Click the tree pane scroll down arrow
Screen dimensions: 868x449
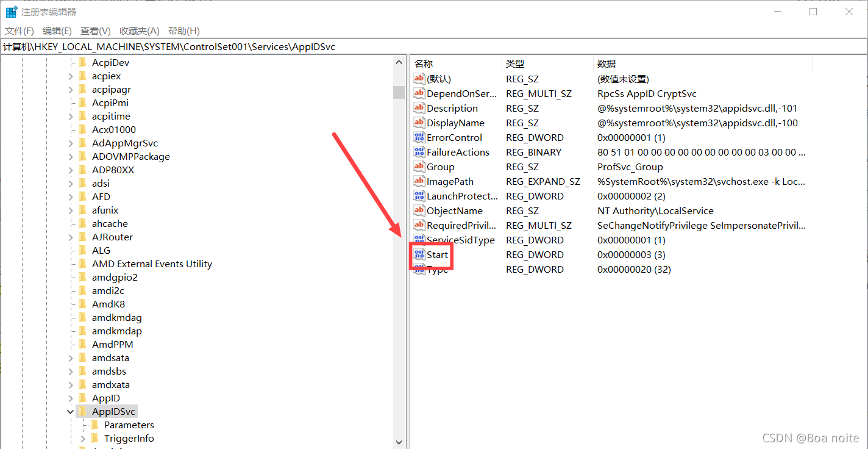[x=399, y=442]
